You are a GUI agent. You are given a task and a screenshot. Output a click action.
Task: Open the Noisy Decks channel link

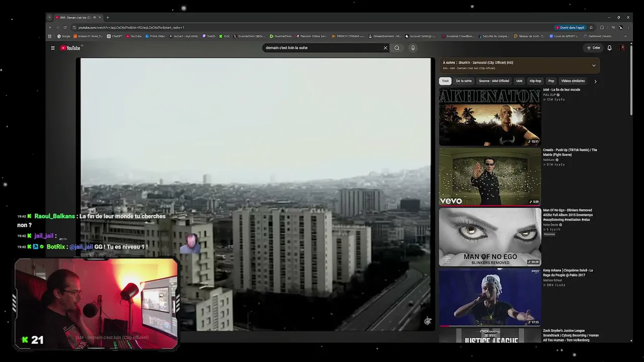pyautogui.click(x=551, y=225)
